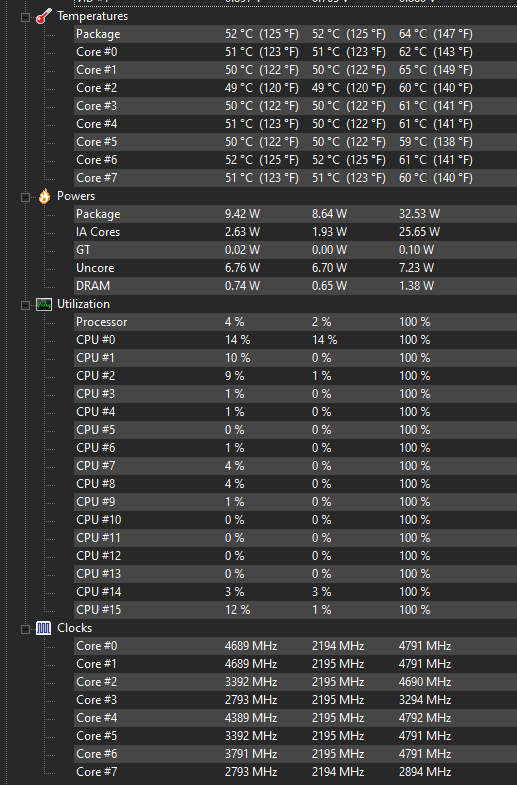The width and height of the screenshot is (517, 785).
Task: Select Core #1 row under Clocks
Action: 295,664
